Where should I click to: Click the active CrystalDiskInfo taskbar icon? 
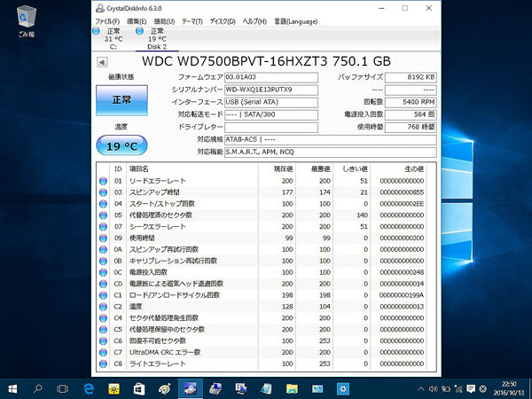[191, 388]
